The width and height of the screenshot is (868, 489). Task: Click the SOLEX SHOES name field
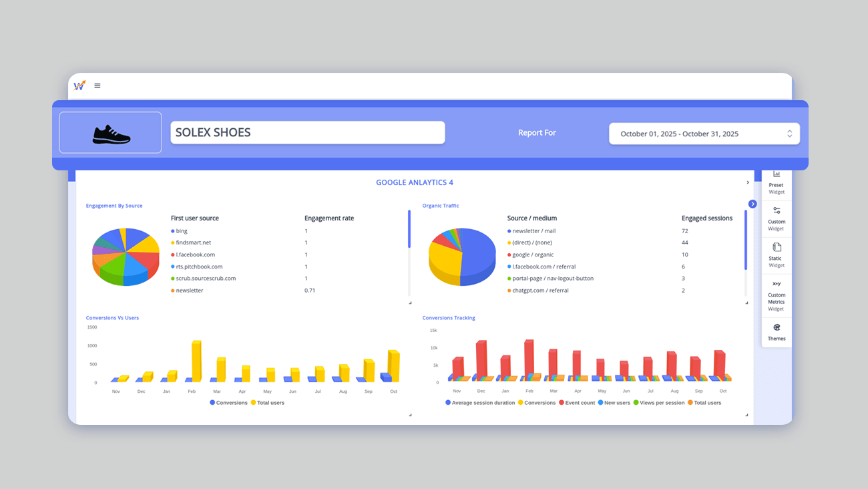coord(307,132)
